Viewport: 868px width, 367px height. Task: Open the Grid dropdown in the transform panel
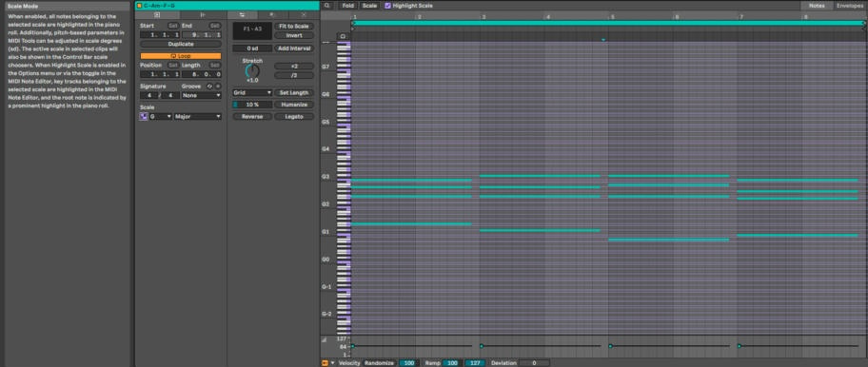pyautogui.click(x=252, y=93)
